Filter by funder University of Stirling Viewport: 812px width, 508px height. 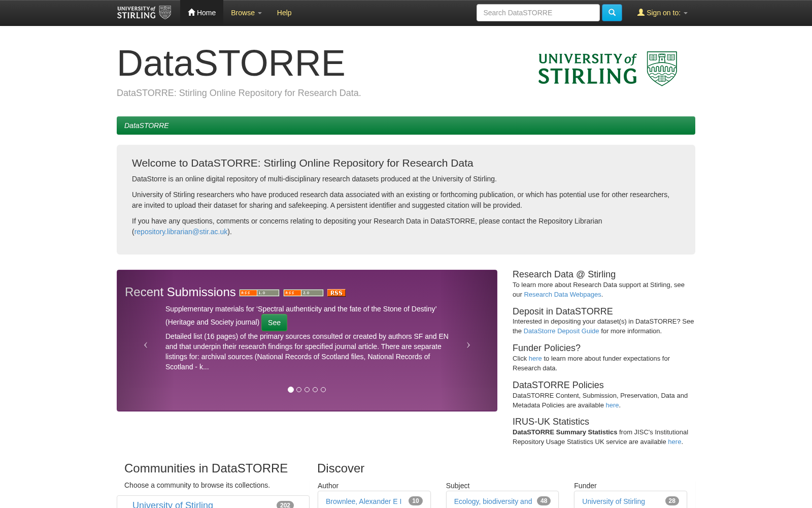(614, 501)
